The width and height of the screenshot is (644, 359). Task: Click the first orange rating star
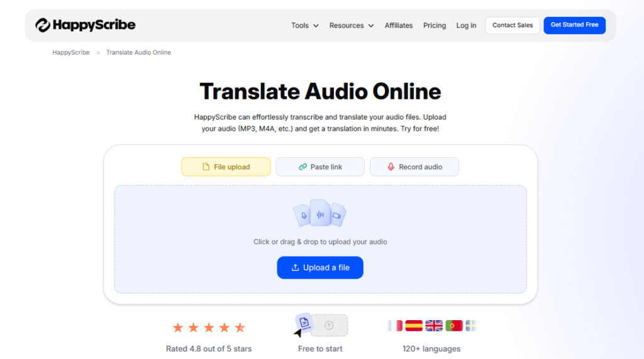click(178, 328)
